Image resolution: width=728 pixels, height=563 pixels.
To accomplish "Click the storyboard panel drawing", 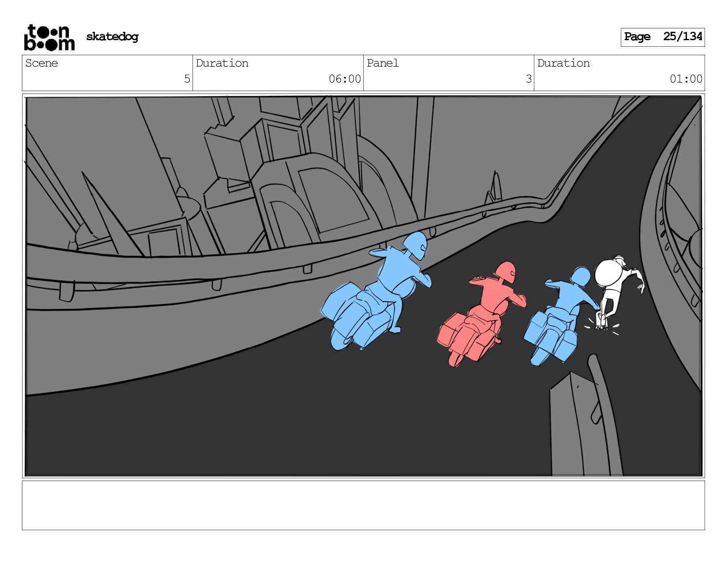I will [364, 286].
